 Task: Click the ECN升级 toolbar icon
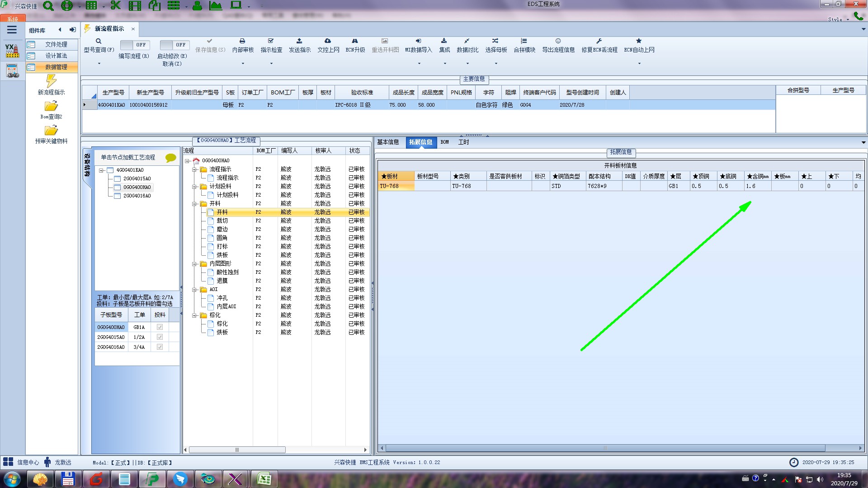point(355,41)
